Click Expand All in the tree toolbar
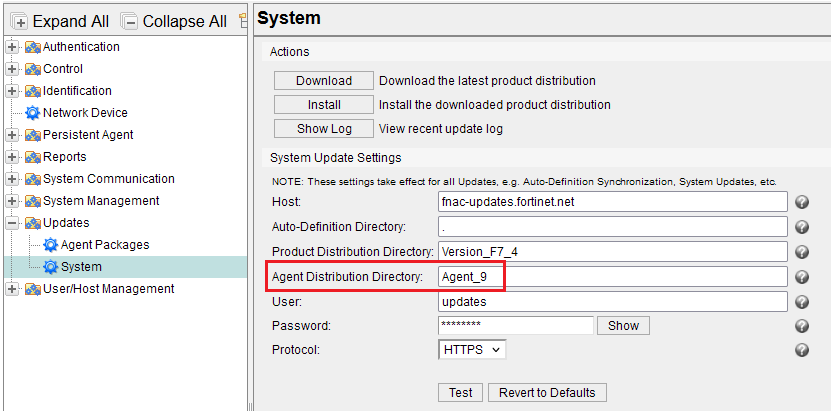Screen dimensions: 831x411 coord(60,21)
